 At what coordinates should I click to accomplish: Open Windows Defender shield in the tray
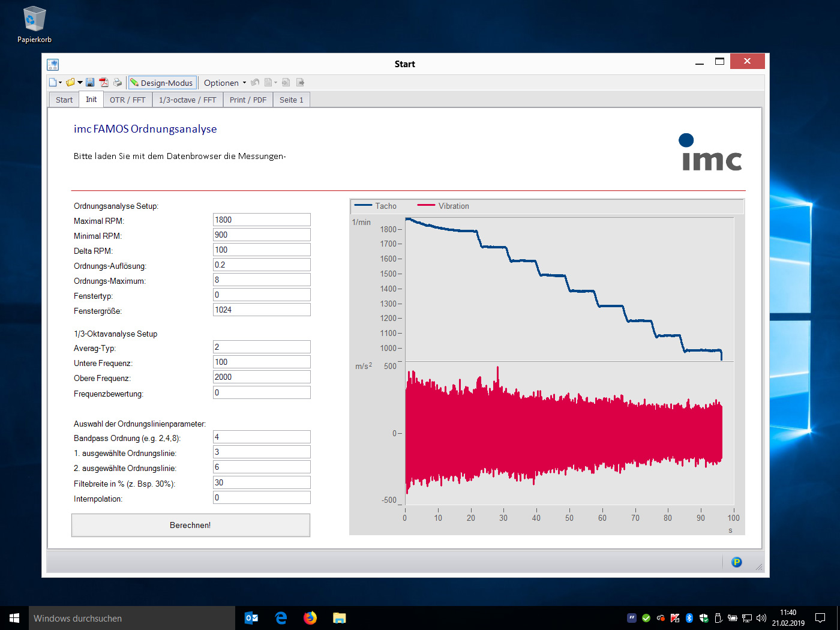(x=704, y=618)
